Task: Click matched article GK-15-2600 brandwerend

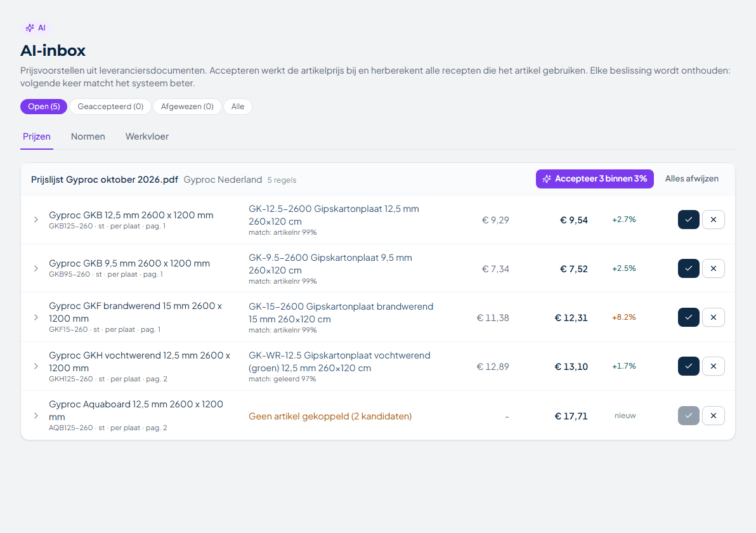Action: click(341, 313)
